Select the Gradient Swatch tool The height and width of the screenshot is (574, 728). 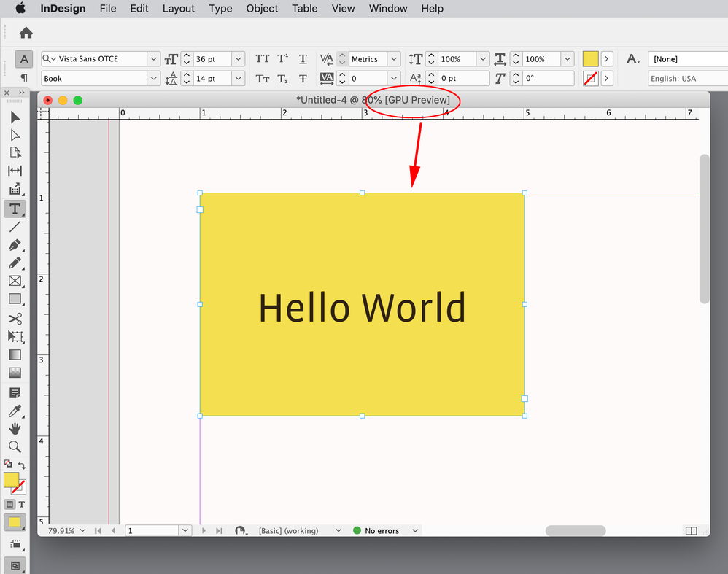(15, 354)
